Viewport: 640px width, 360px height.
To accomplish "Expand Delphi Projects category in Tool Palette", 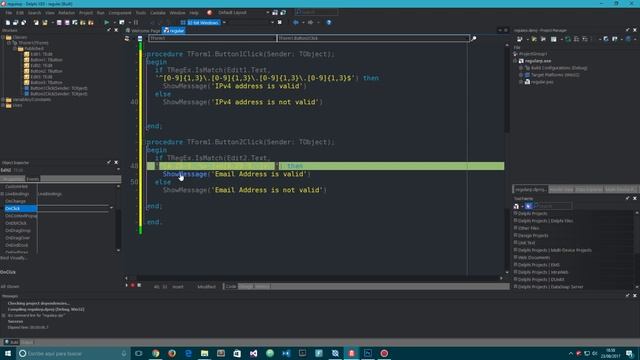I will pos(516,213).
